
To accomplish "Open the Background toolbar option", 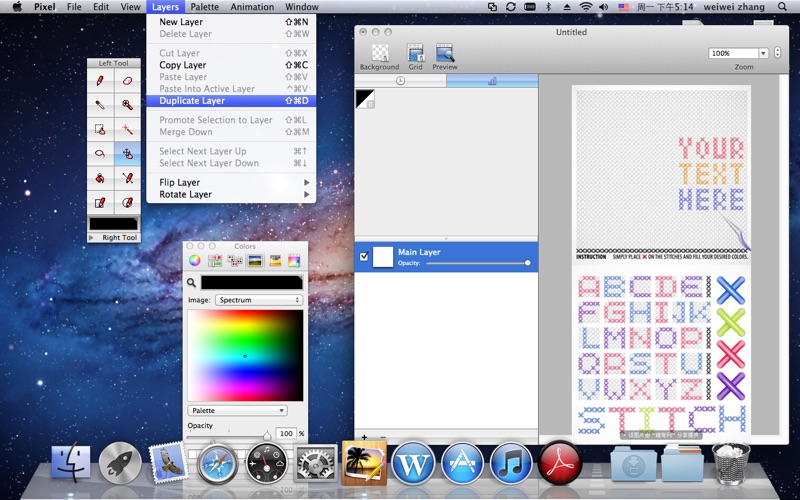I will coord(380,57).
